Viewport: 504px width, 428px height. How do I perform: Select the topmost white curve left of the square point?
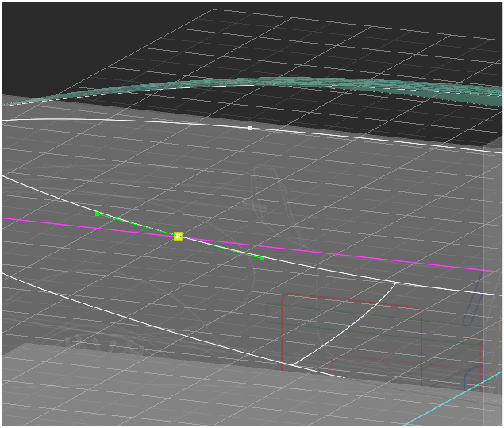pyautogui.click(x=119, y=121)
